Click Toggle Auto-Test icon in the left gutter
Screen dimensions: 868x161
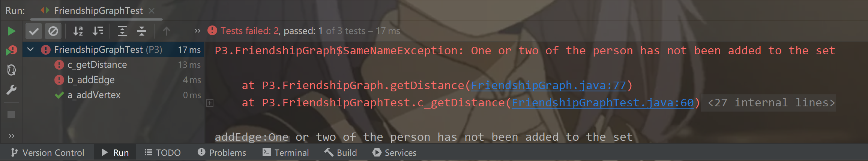tap(11, 70)
